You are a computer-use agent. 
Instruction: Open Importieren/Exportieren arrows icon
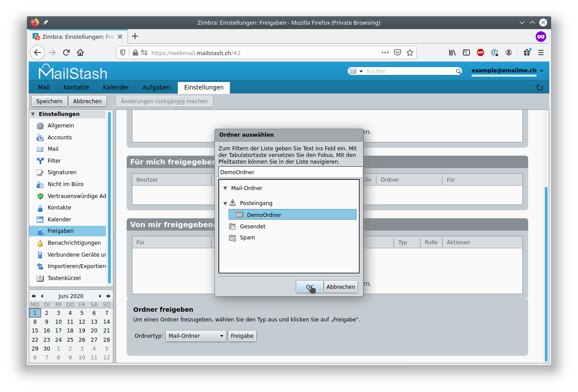tap(40, 266)
